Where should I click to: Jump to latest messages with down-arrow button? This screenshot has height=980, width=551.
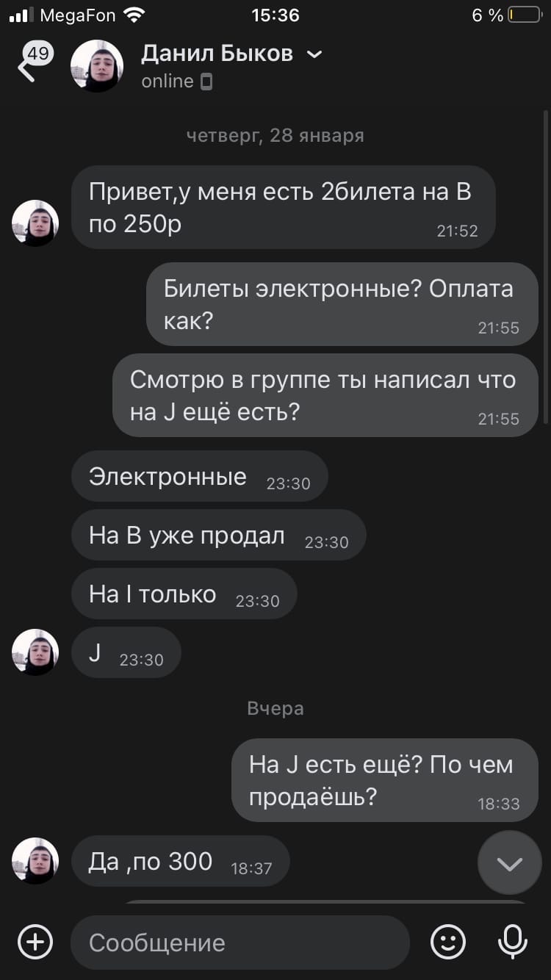[x=509, y=863]
